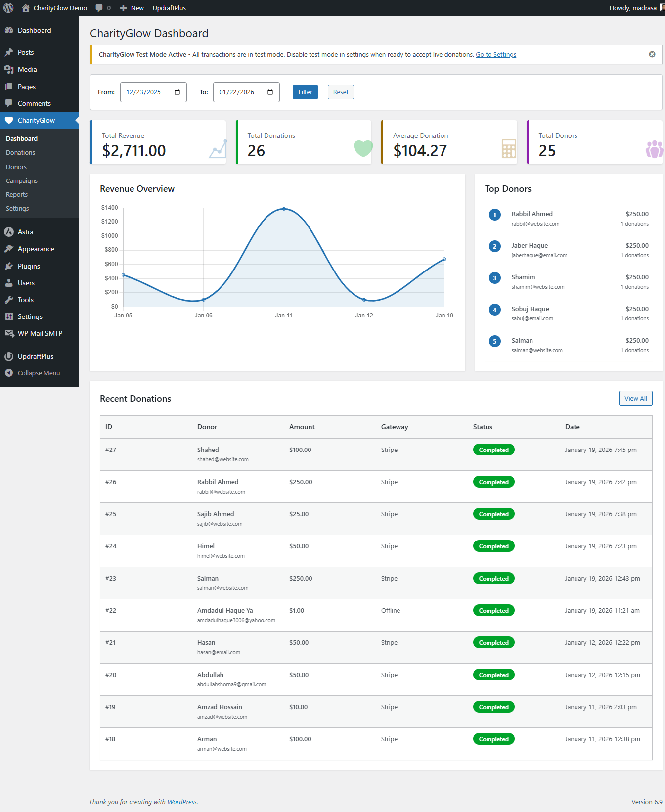Open the Astra theme menu icon
Viewport: 665px width, 812px height.
pos(9,232)
